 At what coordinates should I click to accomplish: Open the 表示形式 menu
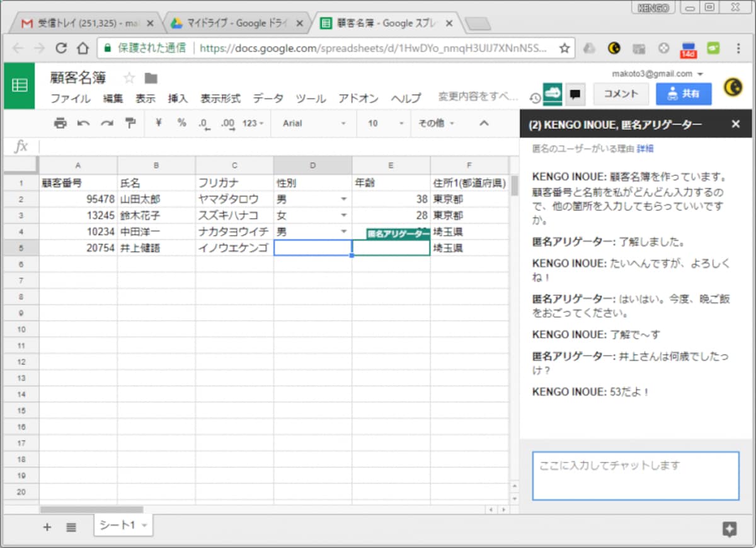tap(220, 98)
